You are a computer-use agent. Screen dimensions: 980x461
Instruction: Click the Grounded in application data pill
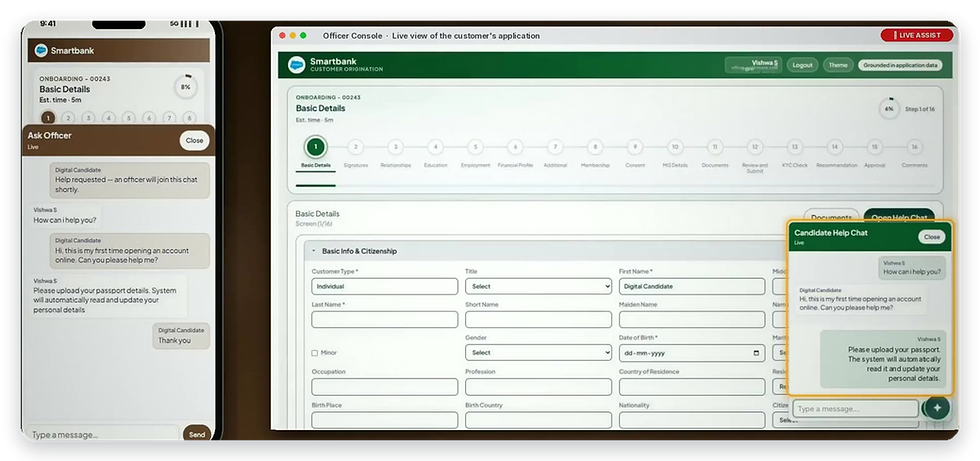pyautogui.click(x=900, y=65)
